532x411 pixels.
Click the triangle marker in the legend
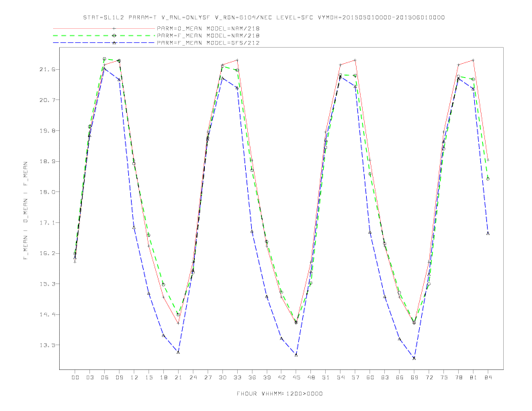114,43
